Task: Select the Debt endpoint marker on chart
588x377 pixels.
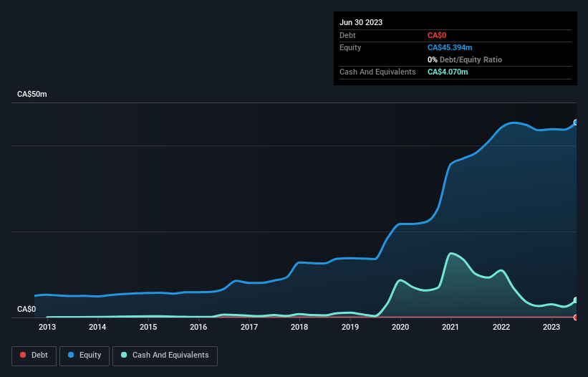Action: tap(576, 318)
